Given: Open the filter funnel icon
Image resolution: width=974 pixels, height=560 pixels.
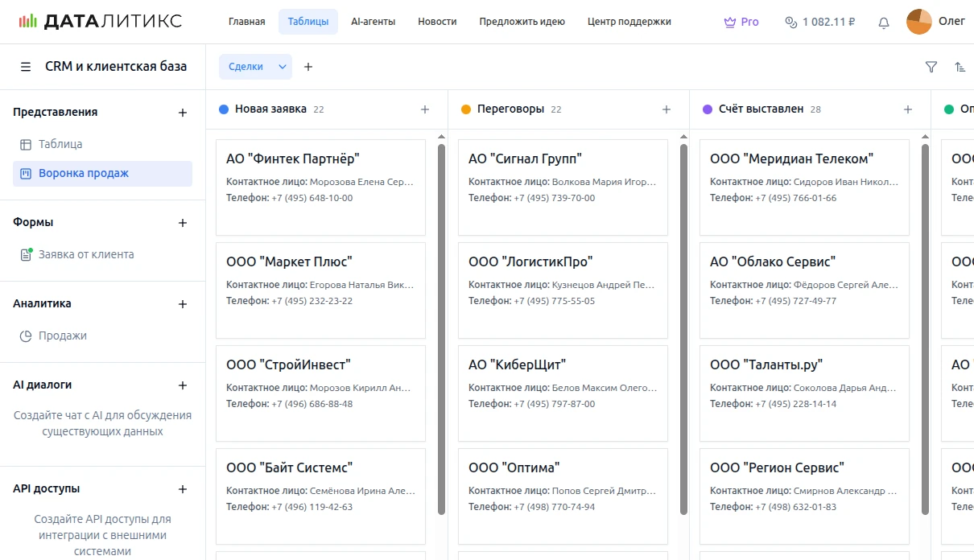Looking at the screenshot, I should pyautogui.click(x=931, y=68).
